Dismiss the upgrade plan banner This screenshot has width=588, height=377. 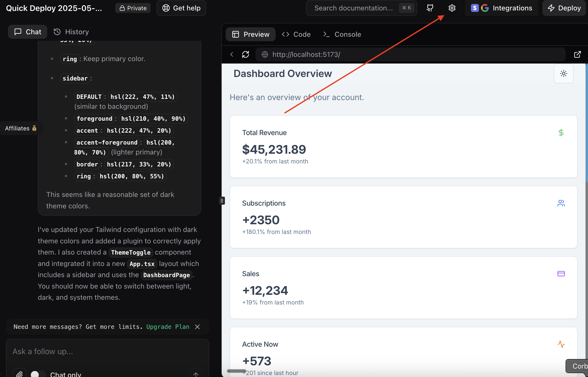click(197, 327)
